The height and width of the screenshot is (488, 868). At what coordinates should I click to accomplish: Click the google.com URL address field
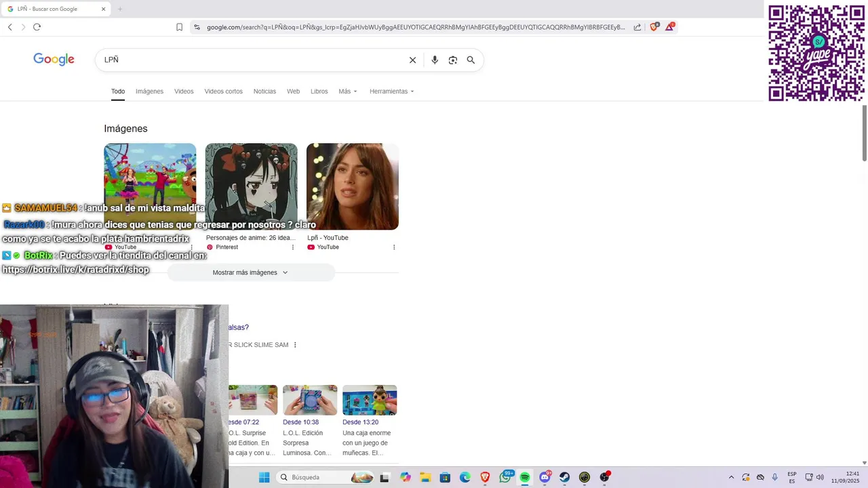pyautogui.click(x=415, y=27)
